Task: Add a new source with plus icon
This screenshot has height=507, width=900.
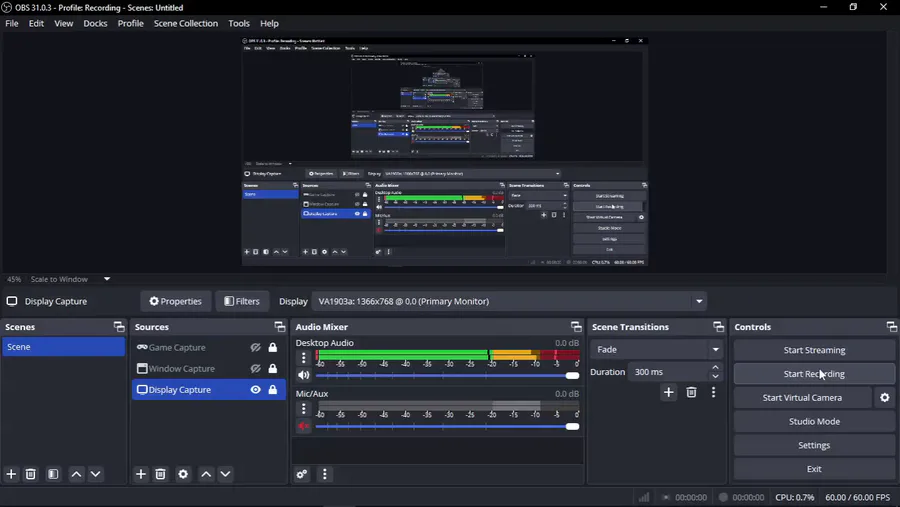Action: point(141,474)
